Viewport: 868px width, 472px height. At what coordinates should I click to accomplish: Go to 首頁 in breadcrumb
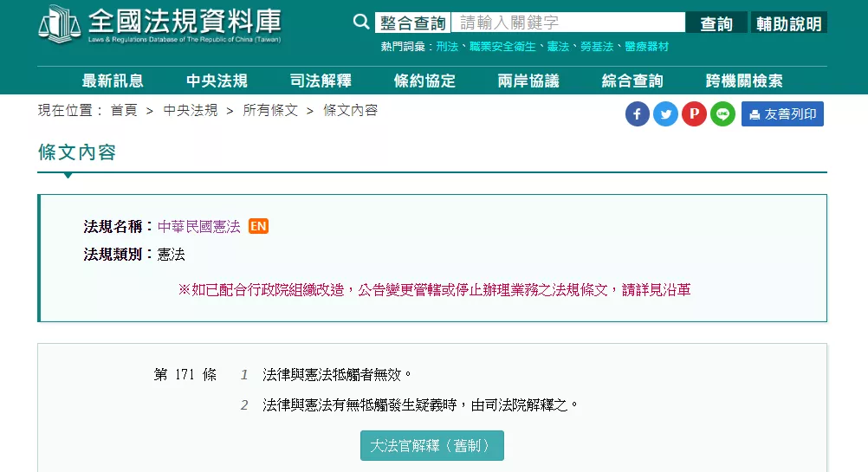(124, 110)
